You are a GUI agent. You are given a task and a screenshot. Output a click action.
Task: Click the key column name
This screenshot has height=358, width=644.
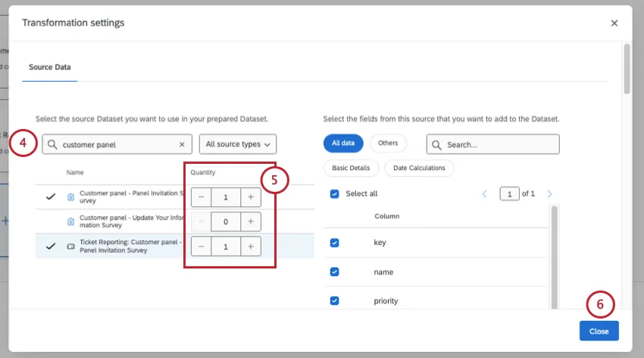(380, 243)
